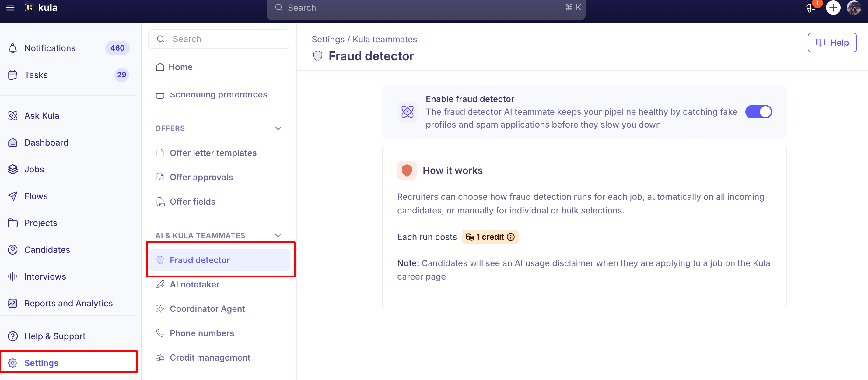
Task: Click the Coordinator Agent sparkle icon
Action: click(x=160, y=308)
